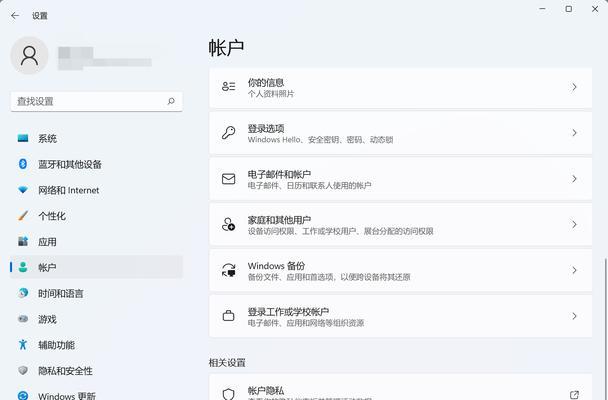Open the Windows 备份 card
The height and width of the screenshot is (400, 608).
[401, 270]
